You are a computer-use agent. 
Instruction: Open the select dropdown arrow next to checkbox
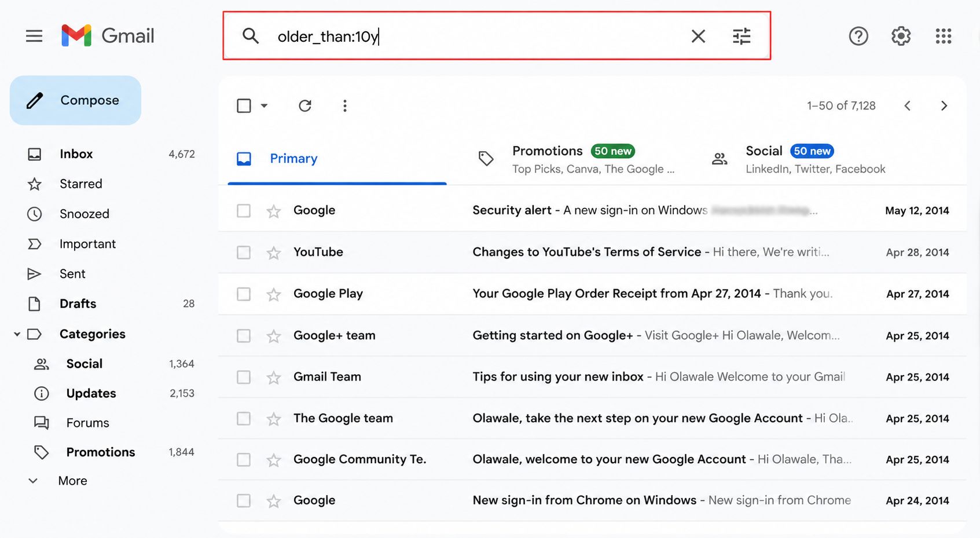(x=264, y=105)
